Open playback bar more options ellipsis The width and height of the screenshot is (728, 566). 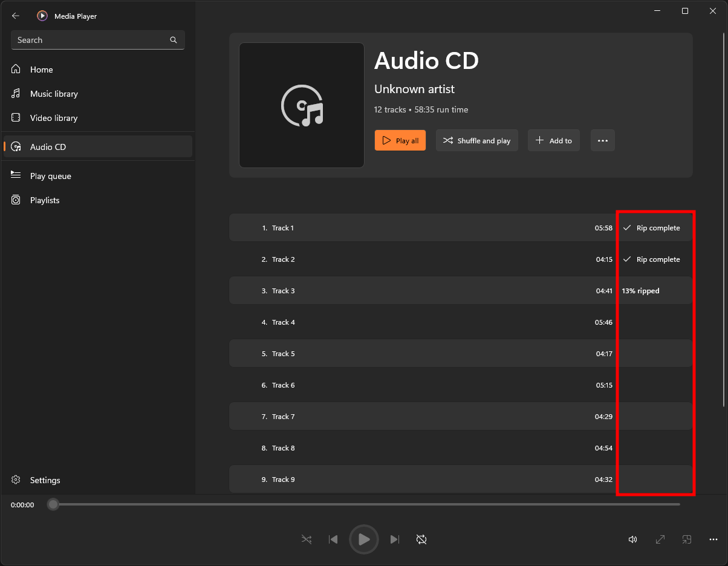713,539
